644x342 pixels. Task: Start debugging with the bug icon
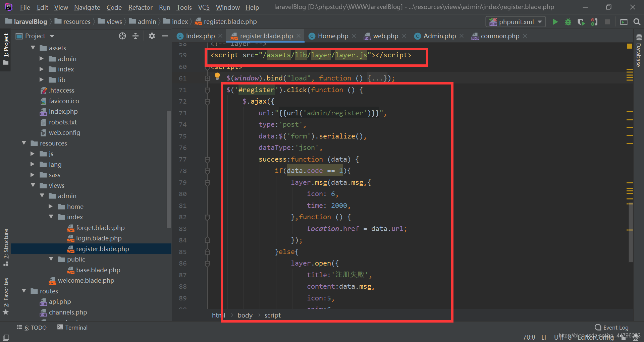568,22
